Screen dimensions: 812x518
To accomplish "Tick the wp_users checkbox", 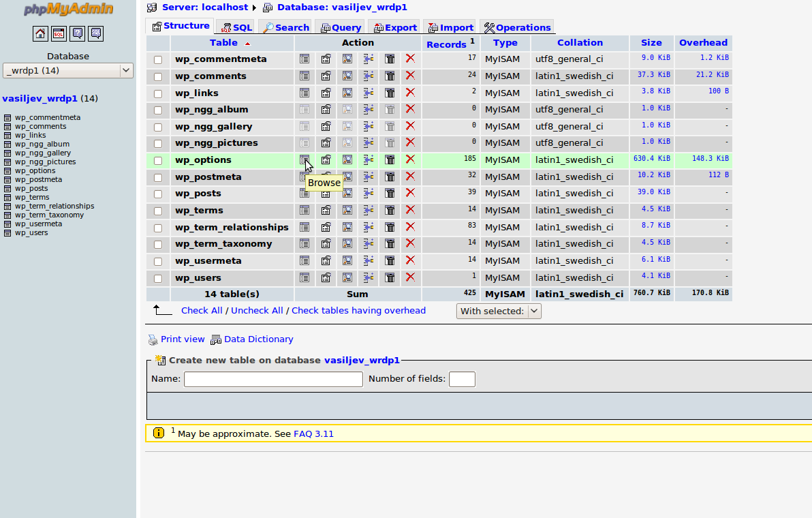I will point(158,279).
